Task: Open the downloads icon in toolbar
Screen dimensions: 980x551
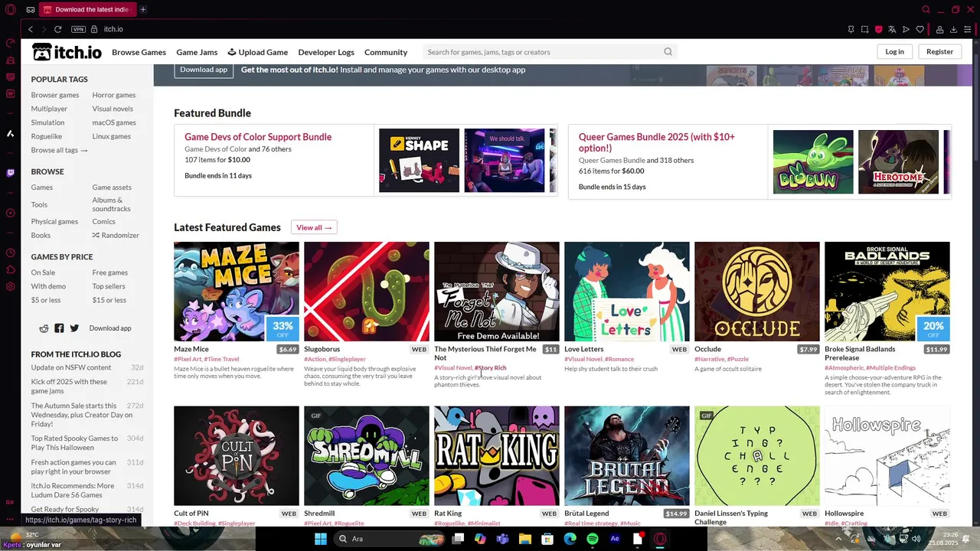Action: [x=953, y=29]
